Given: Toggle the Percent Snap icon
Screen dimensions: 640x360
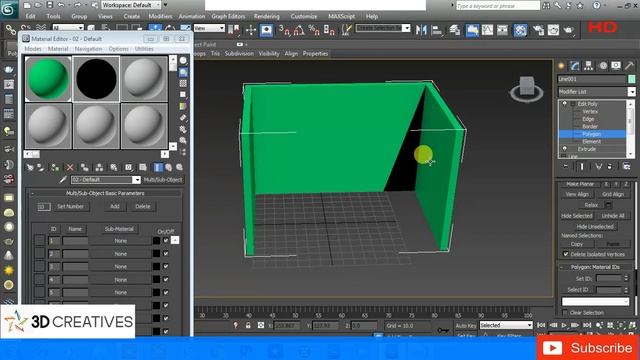Looking at the screenshot, I should coord(314,30).
